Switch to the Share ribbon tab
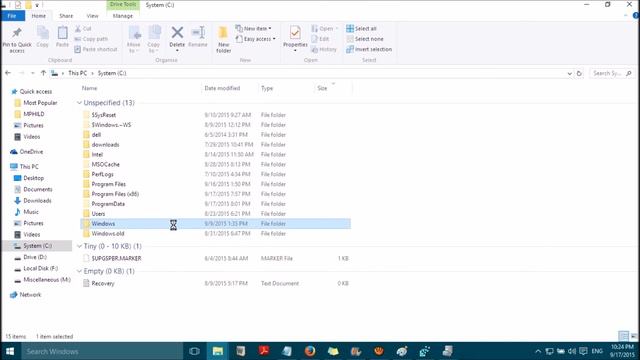This screenshot has height=360, width=640. (66, 16)
